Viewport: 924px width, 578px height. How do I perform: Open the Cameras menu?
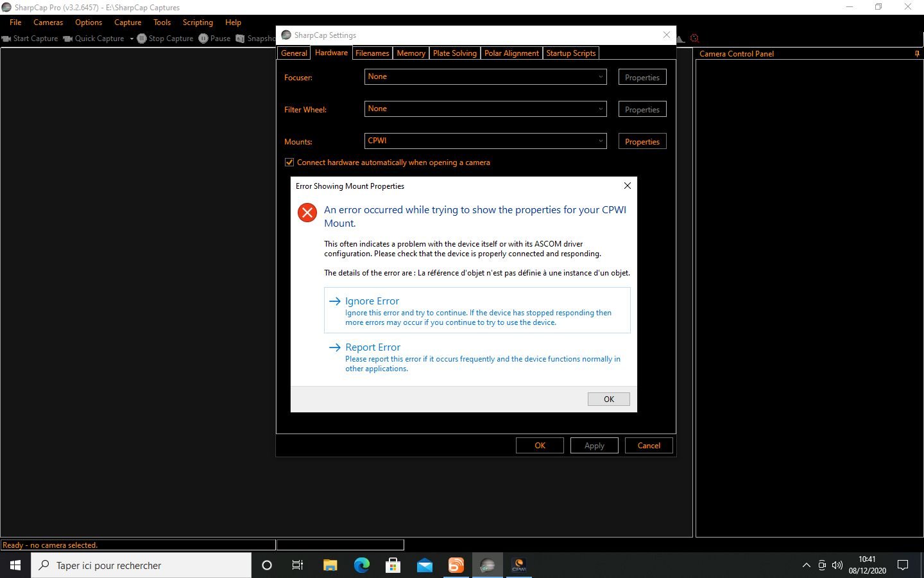point(48,22)
